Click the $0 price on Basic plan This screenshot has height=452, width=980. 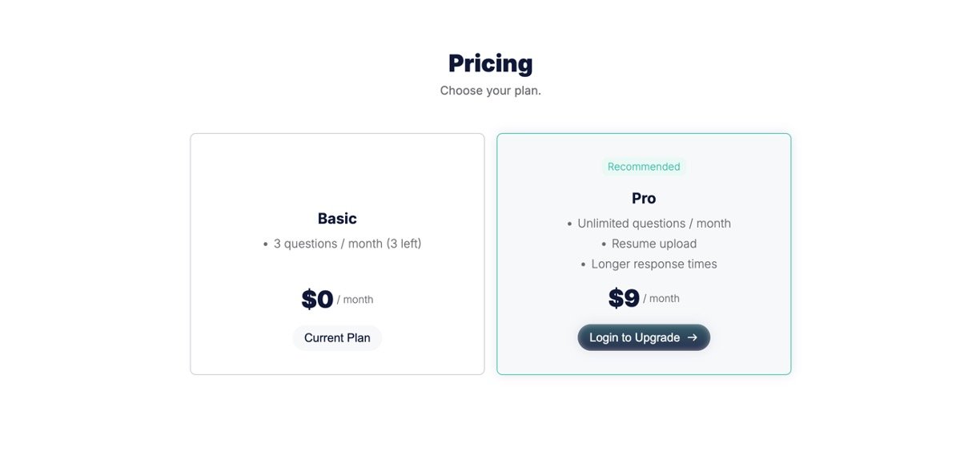click(x=317, y=299)
